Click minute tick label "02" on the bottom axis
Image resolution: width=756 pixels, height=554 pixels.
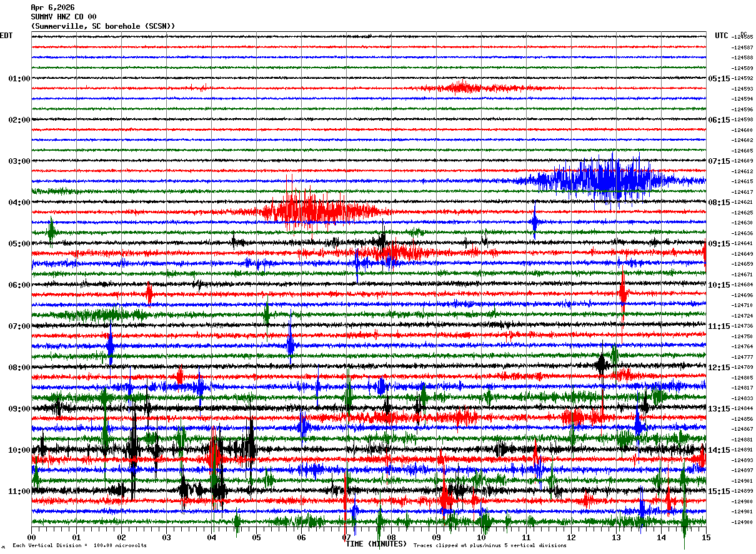tap(121, 537)
